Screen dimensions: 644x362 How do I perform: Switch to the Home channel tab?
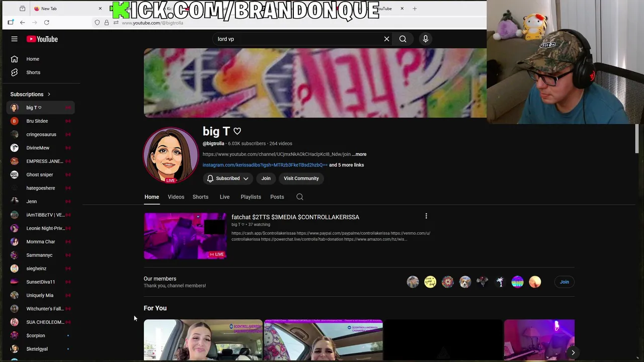[x=151, y=197]
